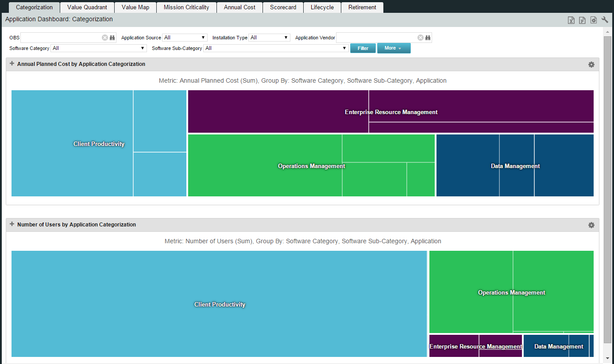Select Data Management in users treemap
This screenshot has width=614, height=364.
559,346
